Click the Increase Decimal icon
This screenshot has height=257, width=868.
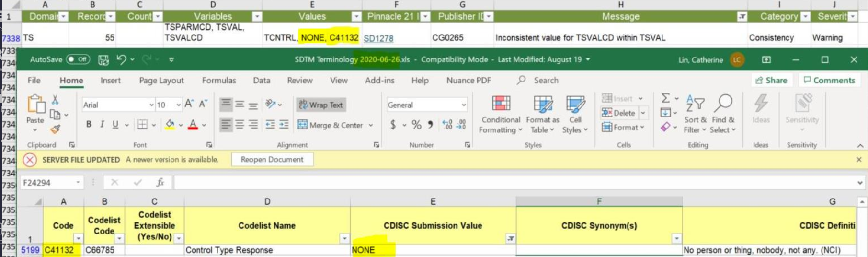[x=447, y=125]
